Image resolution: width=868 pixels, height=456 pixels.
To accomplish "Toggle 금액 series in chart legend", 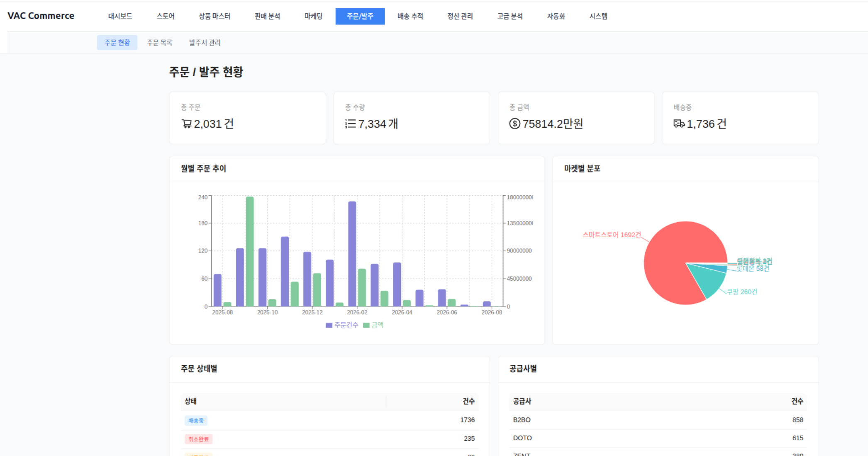I will tap(373, 325).
